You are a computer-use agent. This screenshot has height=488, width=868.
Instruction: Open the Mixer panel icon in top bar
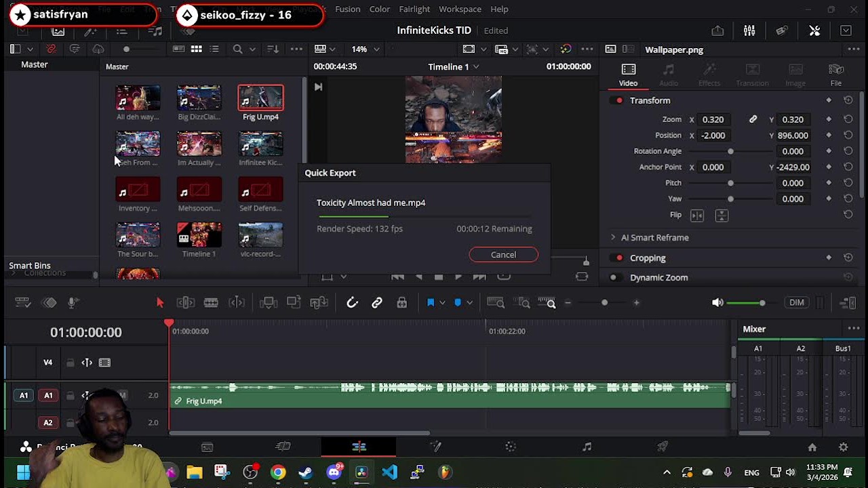749,30
